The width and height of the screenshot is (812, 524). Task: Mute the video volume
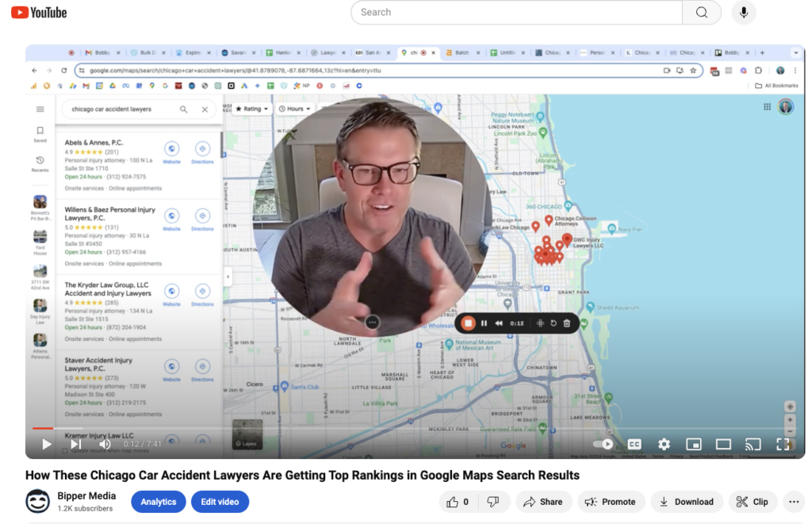(x=105, y=445)
